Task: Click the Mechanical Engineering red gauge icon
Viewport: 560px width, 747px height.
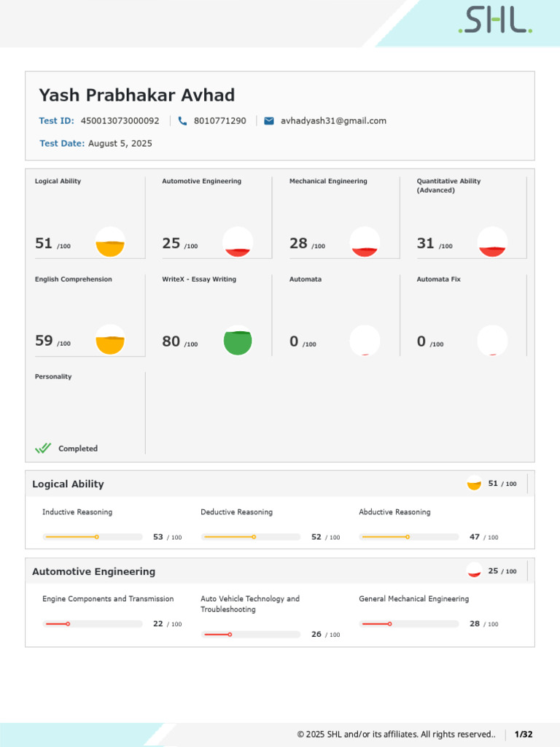Action: (365, 242)
